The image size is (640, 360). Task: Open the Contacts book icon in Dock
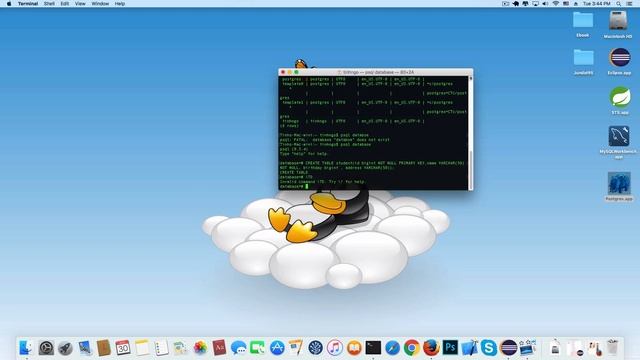tap(103, 348)
